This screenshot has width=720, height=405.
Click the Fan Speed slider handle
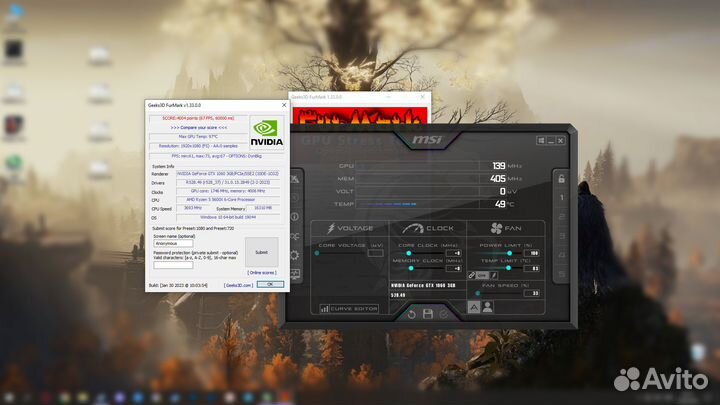click(x=478, y=293)
